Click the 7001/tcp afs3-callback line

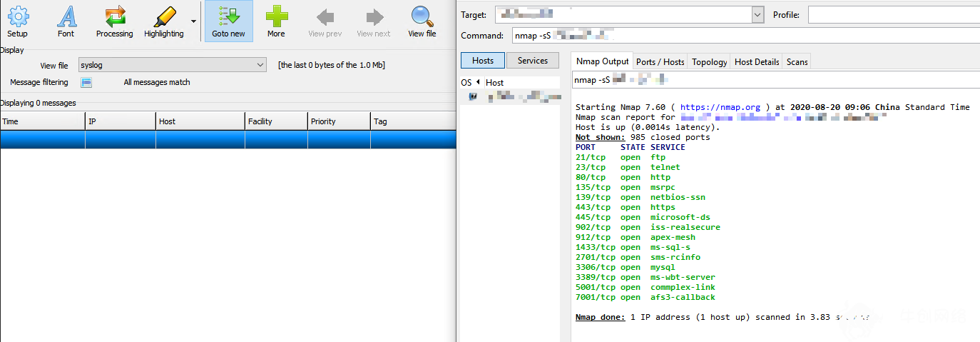[x=645, y=297]
